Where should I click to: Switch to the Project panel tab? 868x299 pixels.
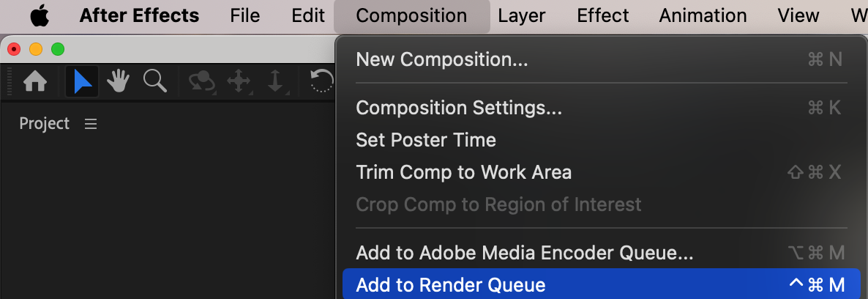(45, 124)
